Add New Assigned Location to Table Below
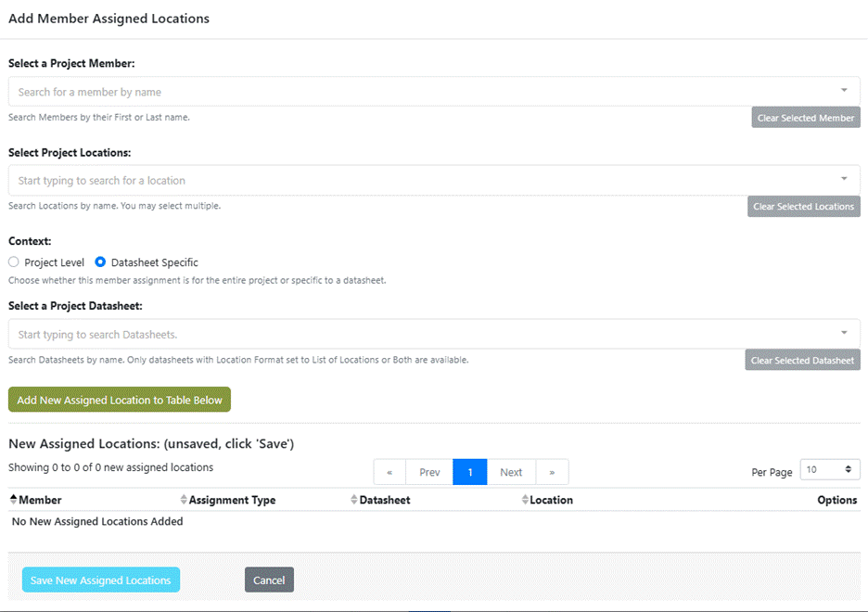The height and width of the screenshot is (612, 868). [x=120, y=400]
